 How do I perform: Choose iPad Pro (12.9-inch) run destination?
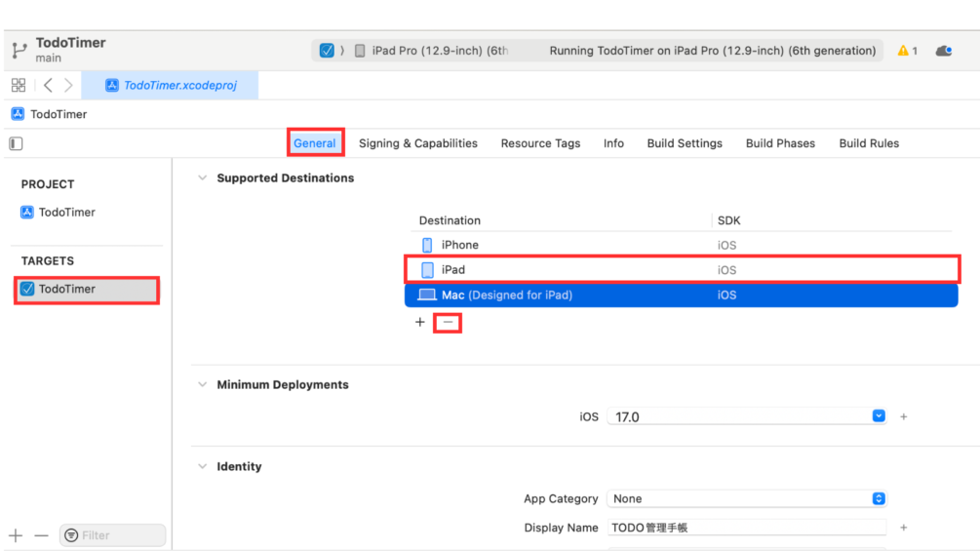coord(432,51)
